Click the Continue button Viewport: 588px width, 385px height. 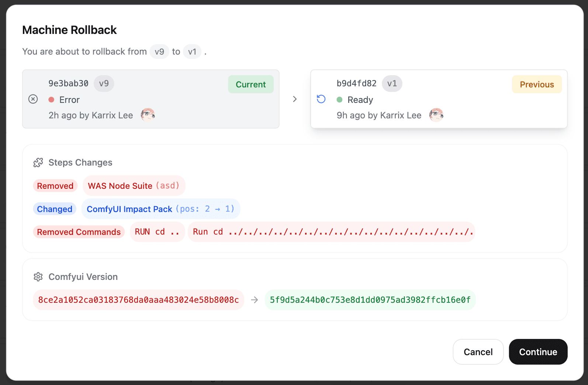(x=538, y=352)
